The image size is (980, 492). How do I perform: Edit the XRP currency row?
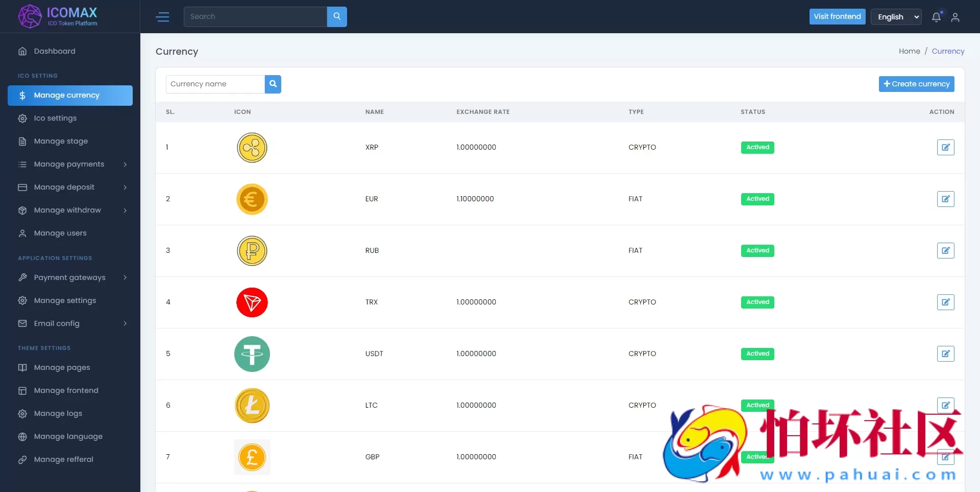click(x=945, y=147)
